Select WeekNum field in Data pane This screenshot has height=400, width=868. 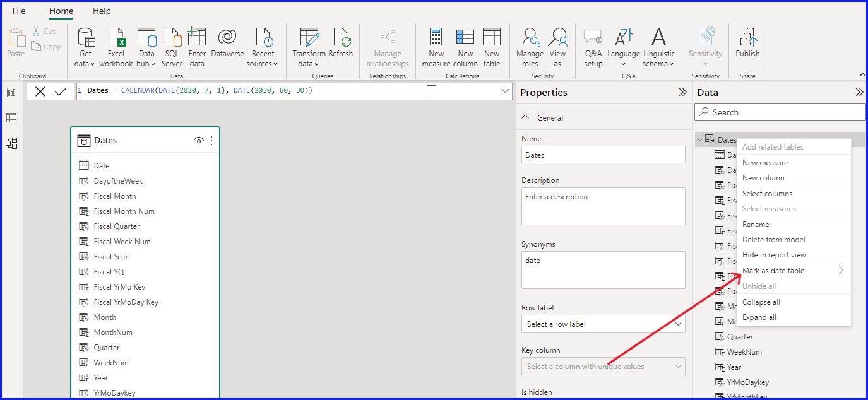point(744,352)
